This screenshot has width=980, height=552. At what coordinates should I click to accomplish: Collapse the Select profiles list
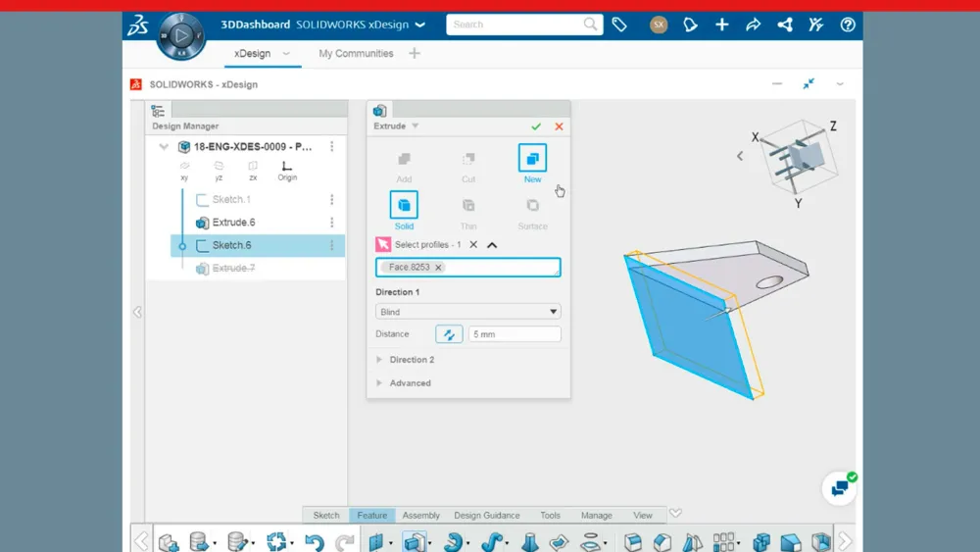coord(492,245)
